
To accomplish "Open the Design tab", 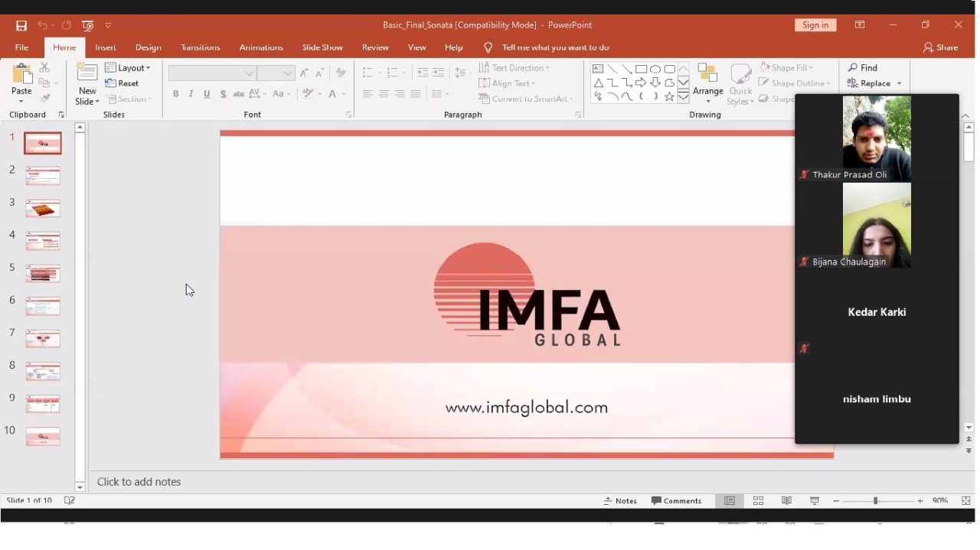I will pos(149,47).
